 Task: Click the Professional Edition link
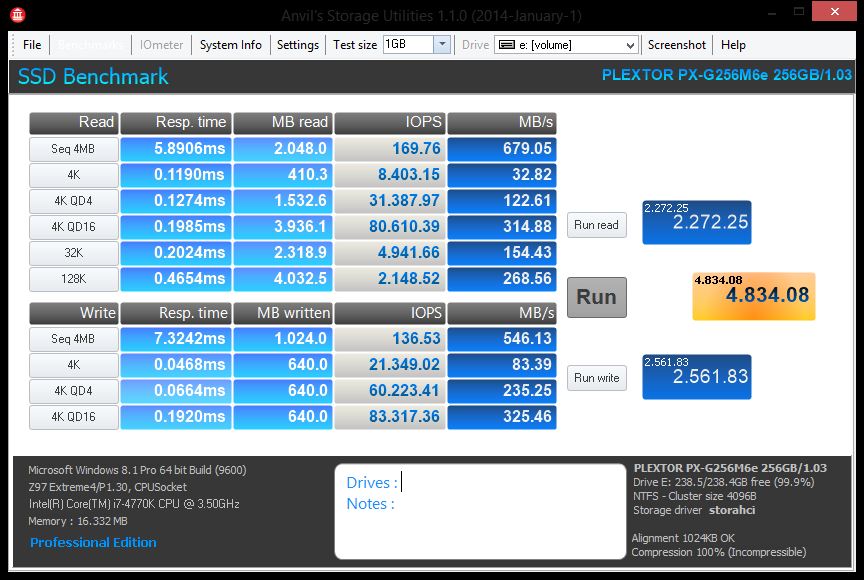pos(93,543)
